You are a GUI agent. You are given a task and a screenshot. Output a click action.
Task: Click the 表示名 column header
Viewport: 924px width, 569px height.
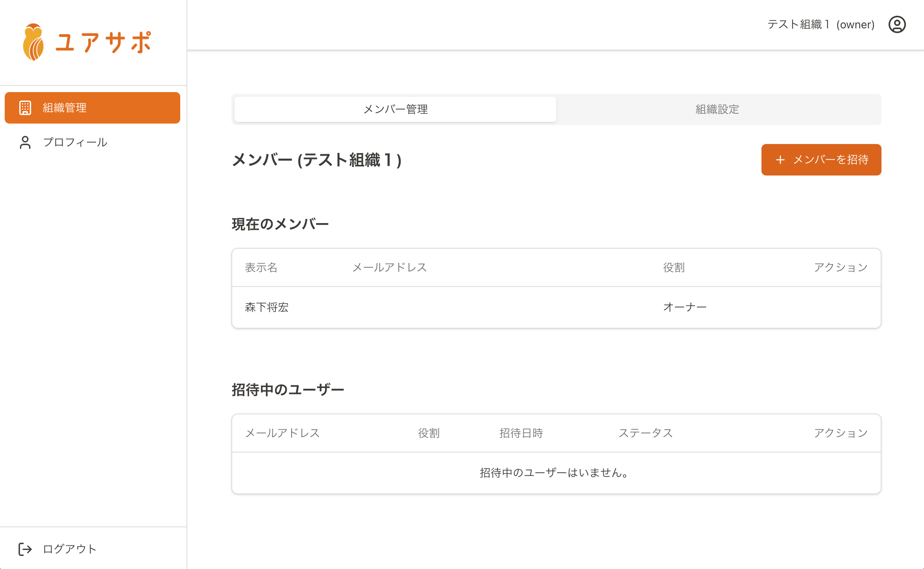coord(261,268)
